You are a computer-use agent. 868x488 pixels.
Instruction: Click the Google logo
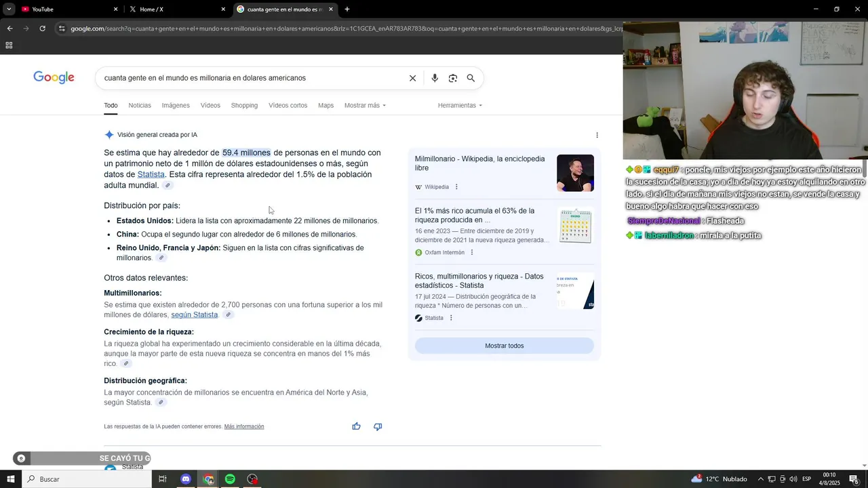[54, 78]
